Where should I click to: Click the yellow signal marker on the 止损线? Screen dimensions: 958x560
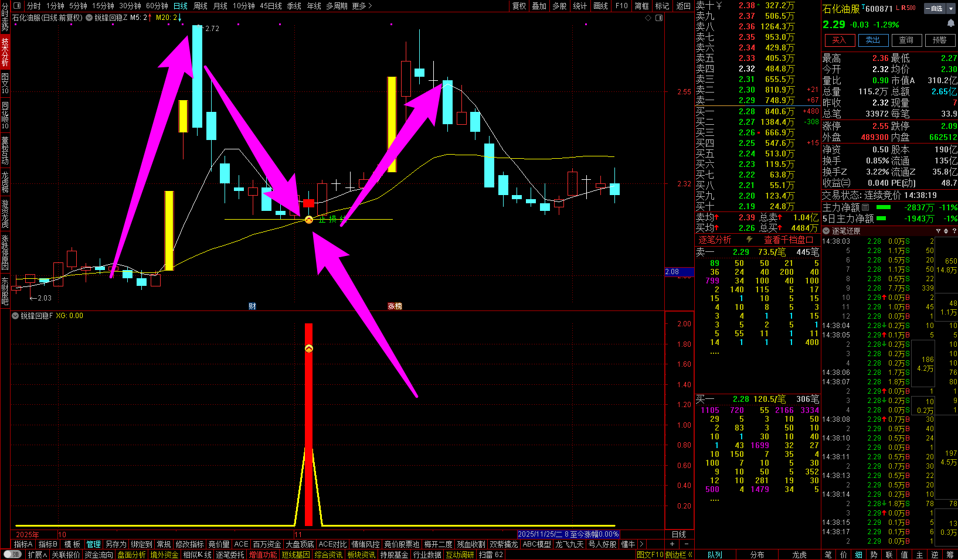[x=309, y=219]
